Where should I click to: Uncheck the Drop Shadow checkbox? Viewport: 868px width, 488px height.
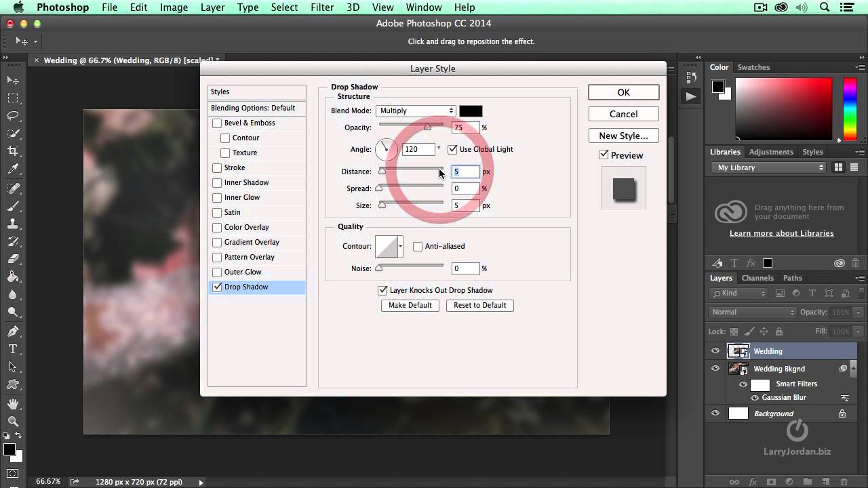tap(217, 287)
